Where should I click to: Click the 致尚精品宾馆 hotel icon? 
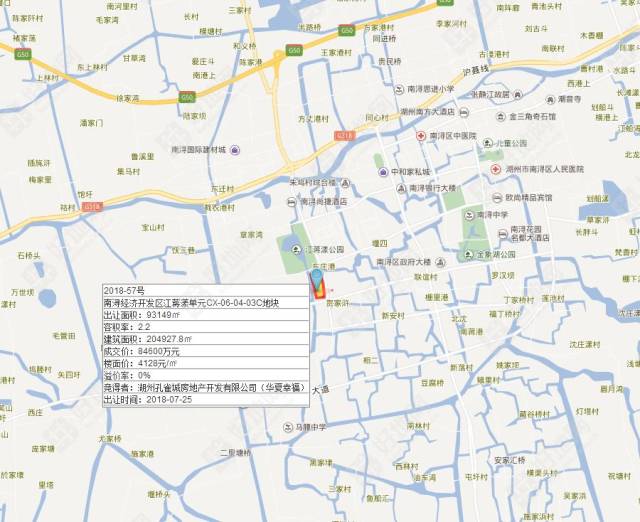tap(497, 198)
